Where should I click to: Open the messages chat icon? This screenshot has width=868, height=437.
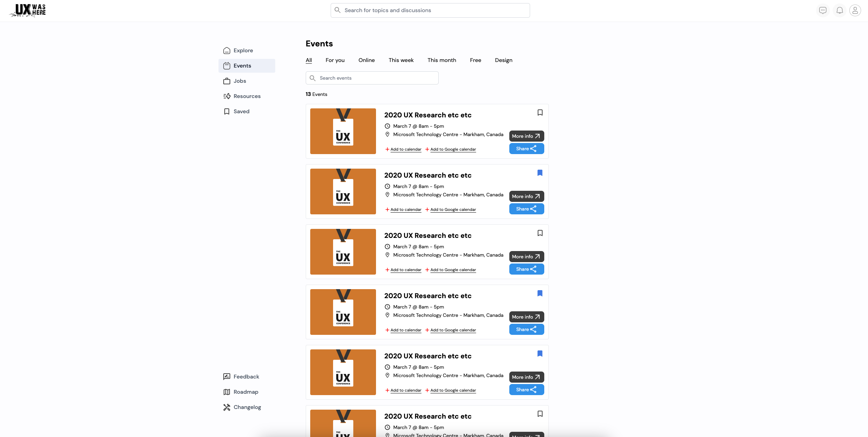(x=823, y=10)
